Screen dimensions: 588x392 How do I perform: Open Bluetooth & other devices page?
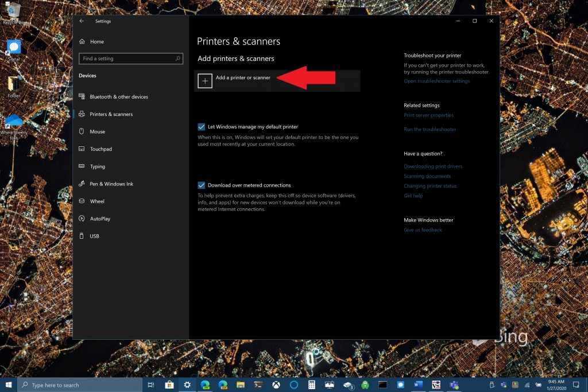[119, 96]
